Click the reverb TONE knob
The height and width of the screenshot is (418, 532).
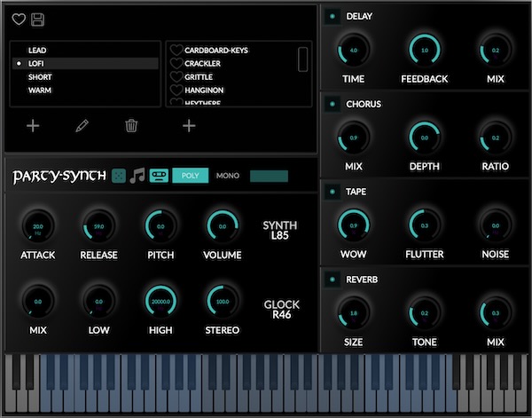pyautogui.click(x=425, y=313)
